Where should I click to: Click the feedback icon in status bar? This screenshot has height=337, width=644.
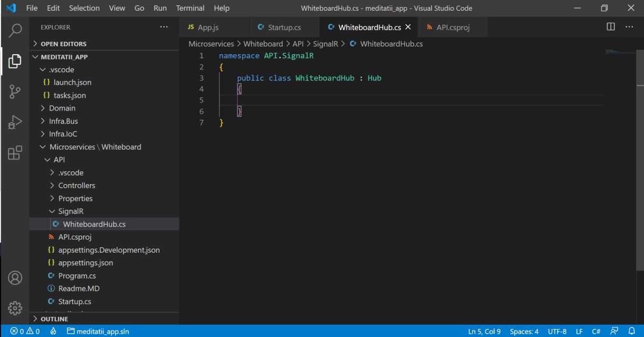[x=614, y=331]
